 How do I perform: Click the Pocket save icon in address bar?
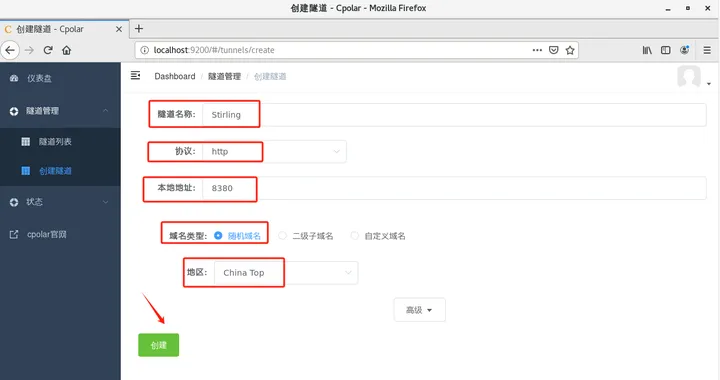coord(554,50)
